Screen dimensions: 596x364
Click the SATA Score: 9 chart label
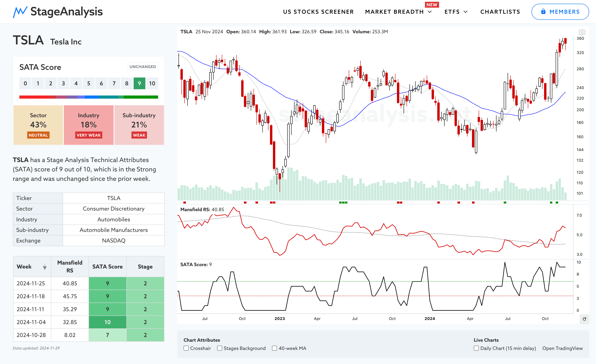(196, 264)
